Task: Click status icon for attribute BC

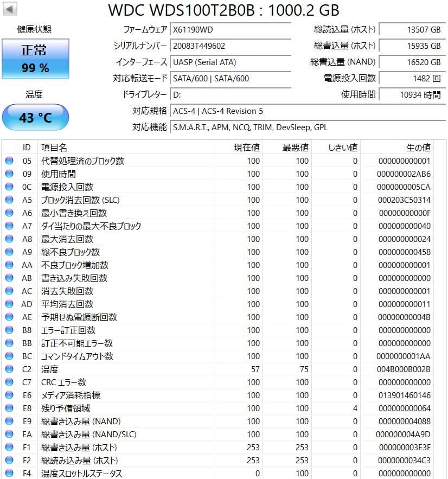Action: (9, 356)
